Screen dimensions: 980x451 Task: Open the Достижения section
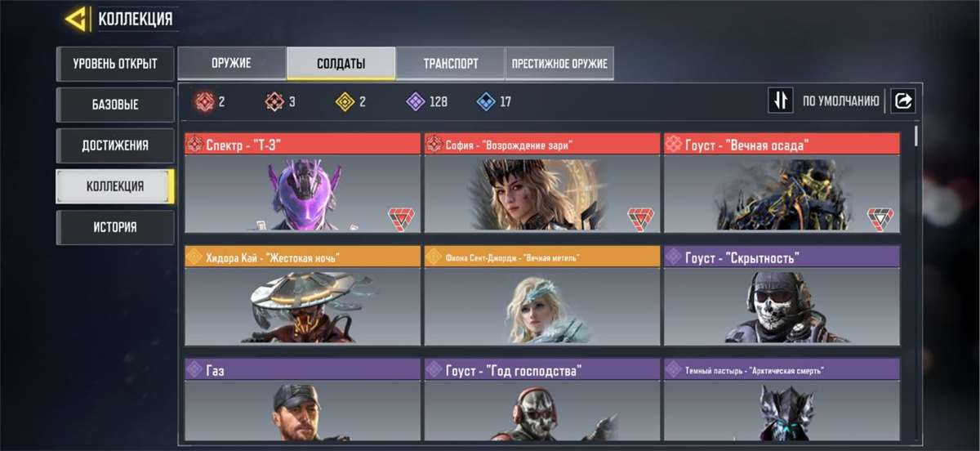115,145
